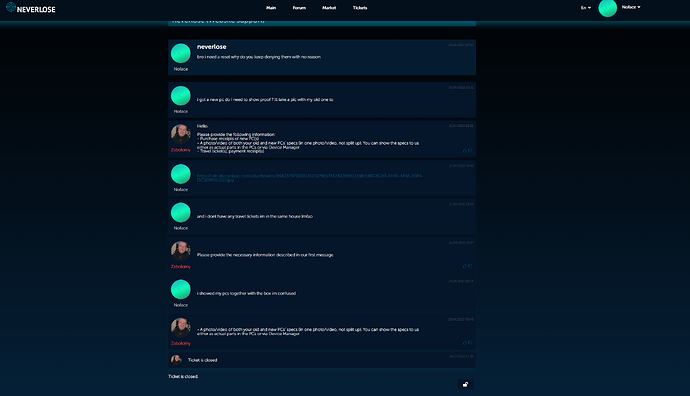
Task: Thumbs down Zabolotny's last photo/video reply
Action: [470, 342]
